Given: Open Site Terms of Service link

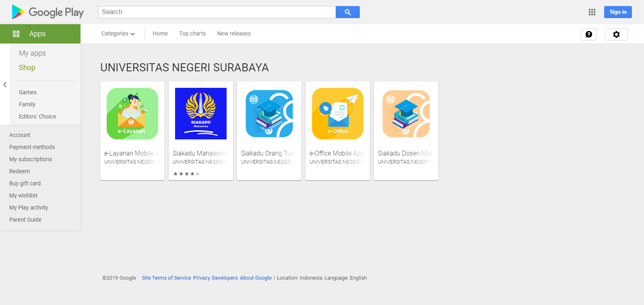Looking at the screenshot, I should tap(167, 278).
